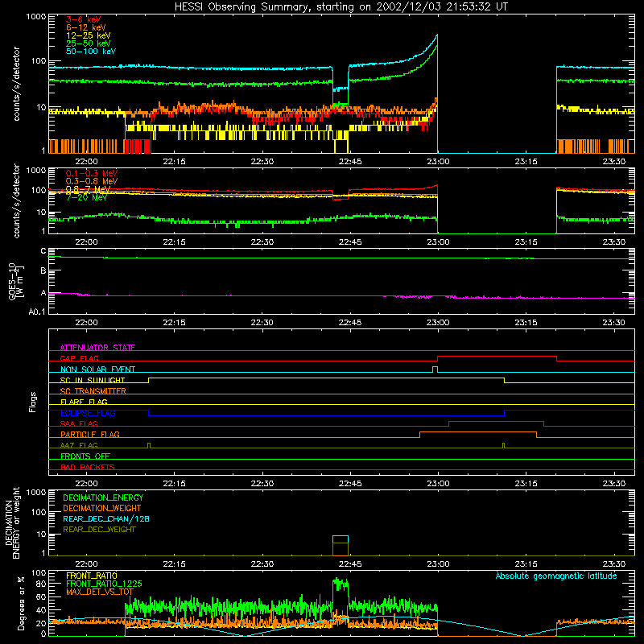644x644 pixels.
Task: Select the red 3-6 keV legend label
Action: coord(84,19)
